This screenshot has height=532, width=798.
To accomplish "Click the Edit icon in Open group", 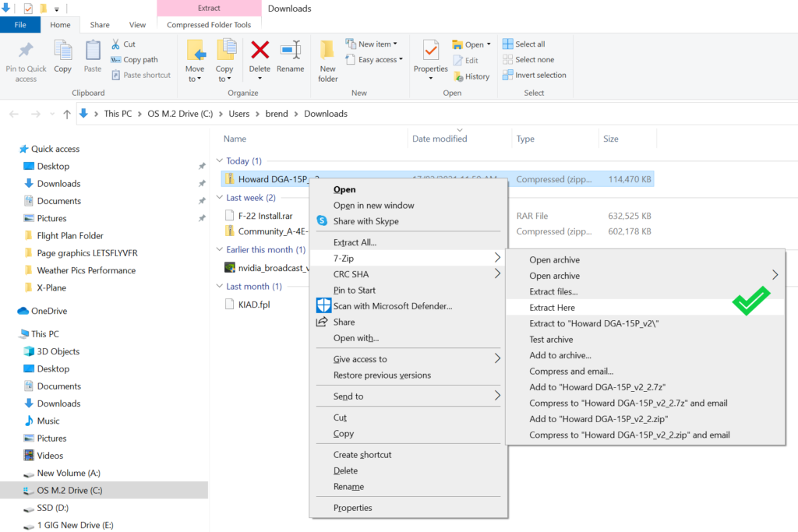I will 458,61.
